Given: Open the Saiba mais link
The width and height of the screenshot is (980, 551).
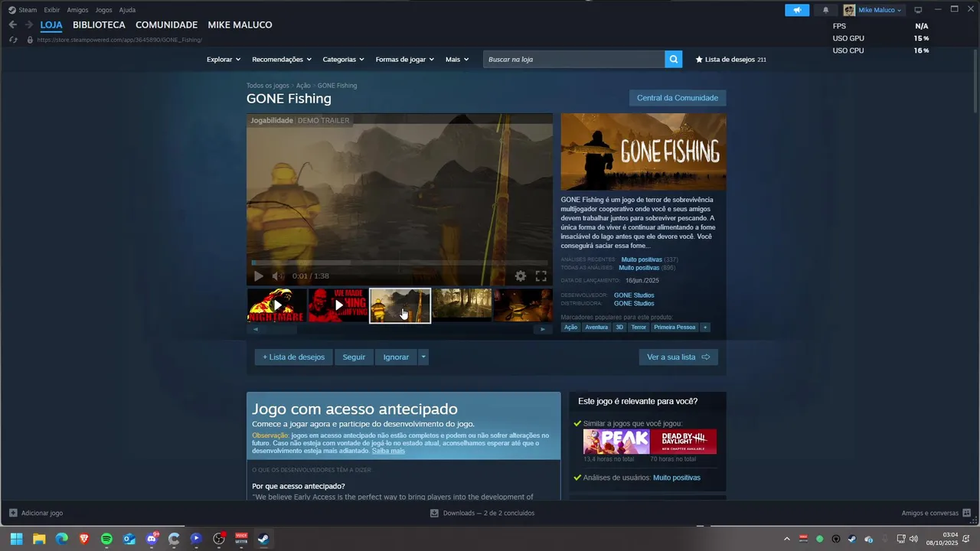Looking at the screenshot, I should [x=388, y=451].
